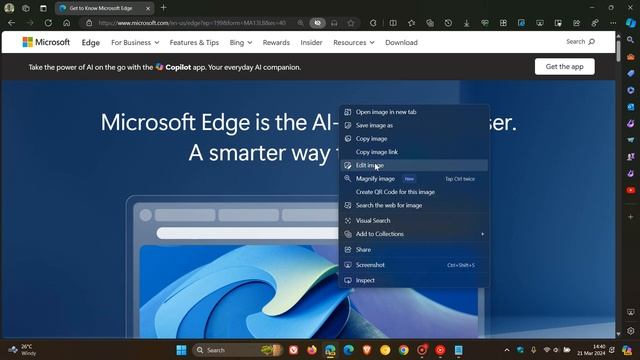Open the Share toolbar icon
Viewport: 640px width, 360px height.
click(x=576, y=23)
